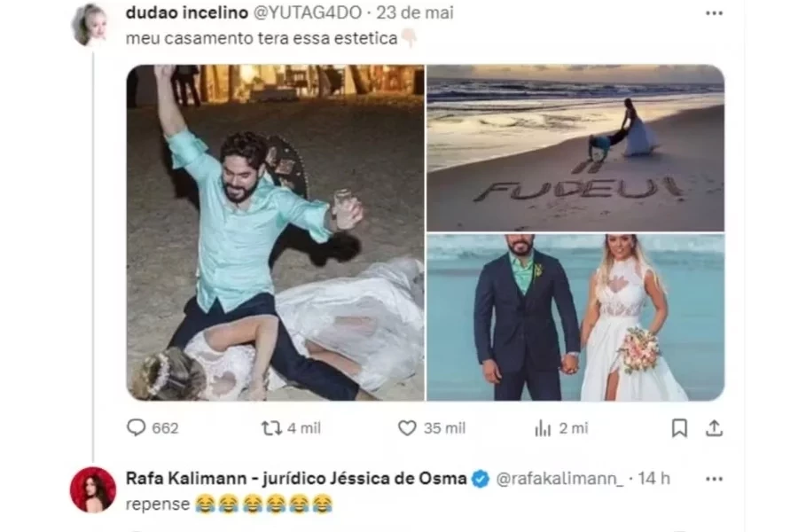Open dudao incelino profile avatar
The width and height of the screenshot is (798, 532).
(x=91, y=25)
